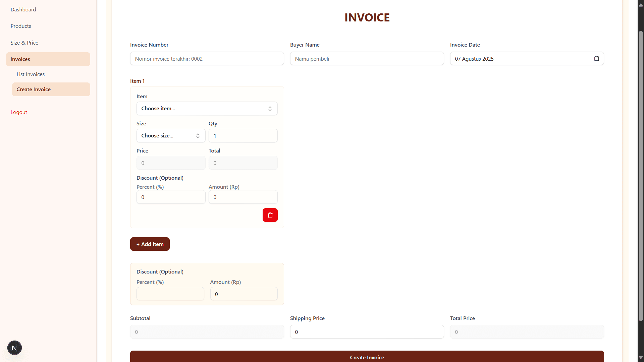
Task: Click the scrollbar up arrow
Action: pos(640,4)
